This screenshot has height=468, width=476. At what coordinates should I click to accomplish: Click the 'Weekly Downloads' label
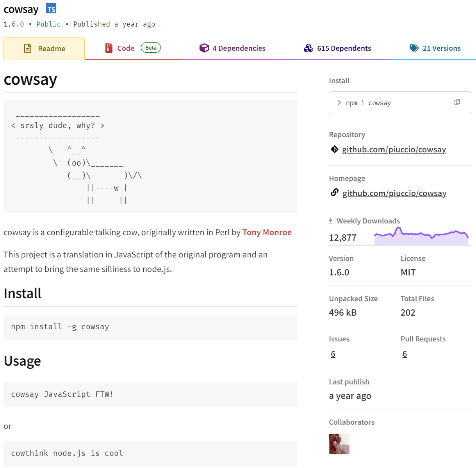pos(368,221)
